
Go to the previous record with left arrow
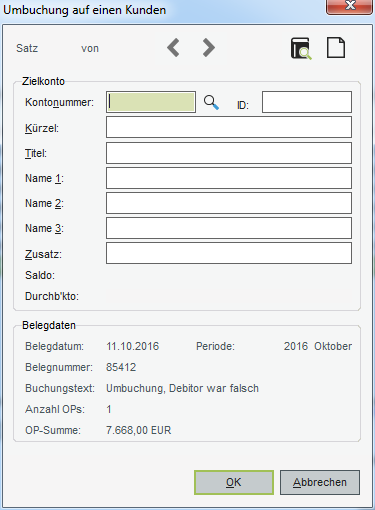pos(173,48)
